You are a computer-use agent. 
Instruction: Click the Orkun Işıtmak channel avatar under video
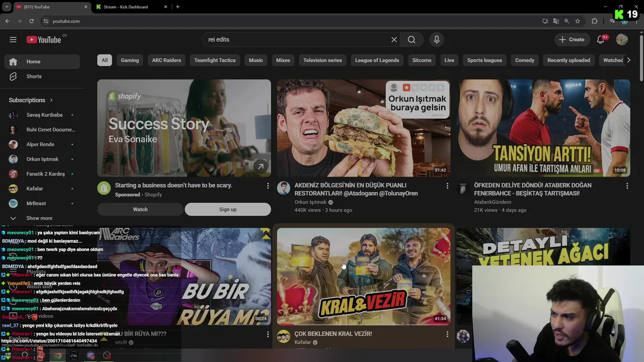[283, 188]
